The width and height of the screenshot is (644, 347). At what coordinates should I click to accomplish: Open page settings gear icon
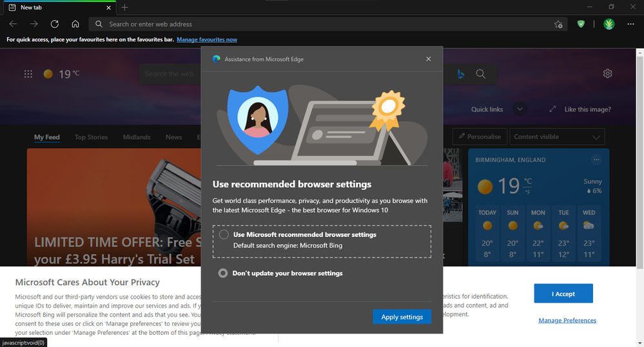[x=607, y=73]
